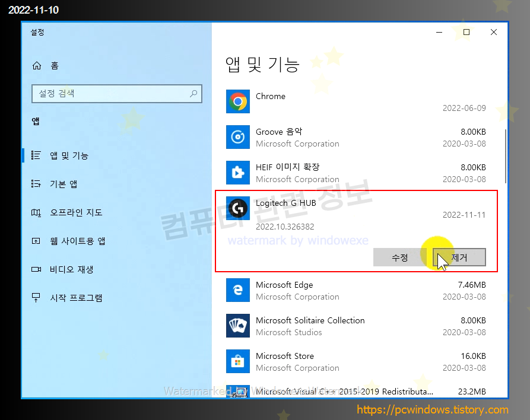The image size is (530, 420).
Task: Click the 앱 및 기능 page heading
Action: tap(262, 65)
